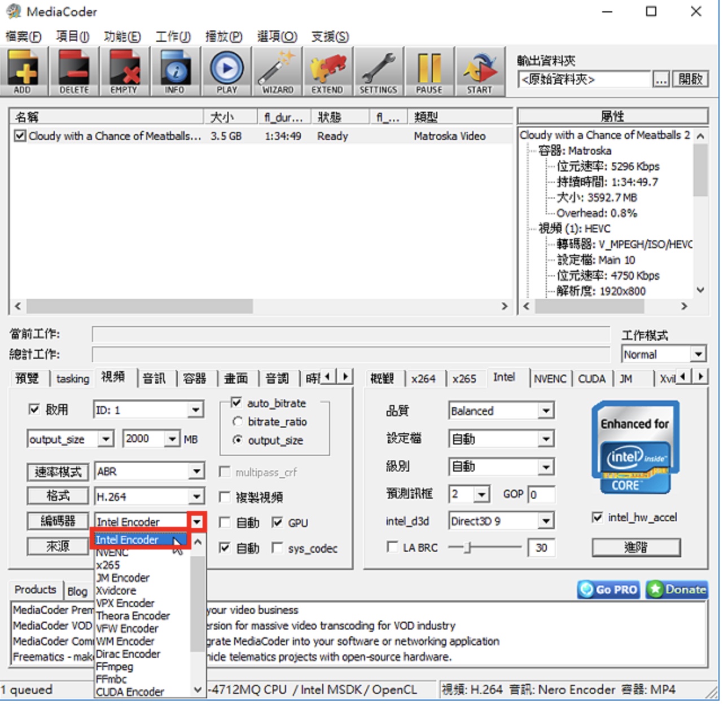Click the DELETE toolbar icon
Viewport: 728px width, 704px height.
[74, 72]
